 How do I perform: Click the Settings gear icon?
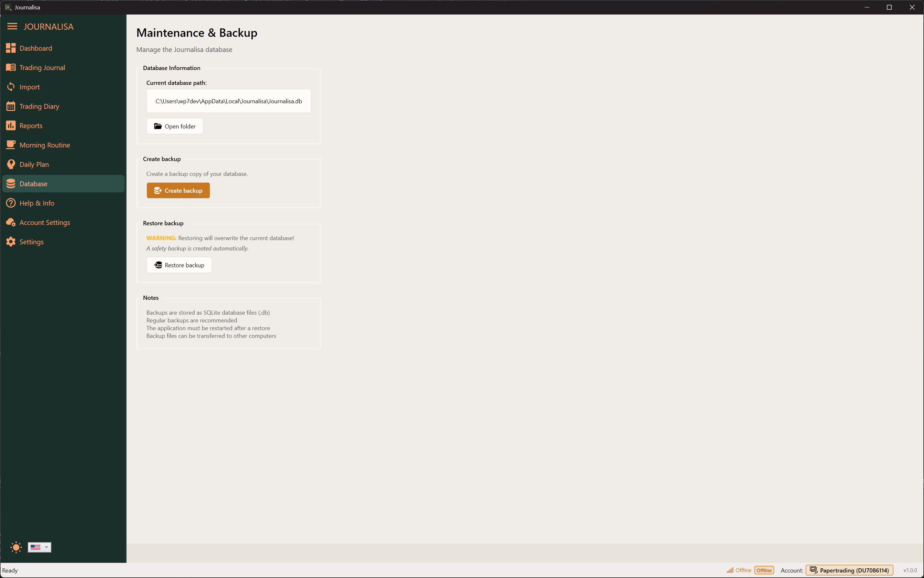tap(11, 242)
